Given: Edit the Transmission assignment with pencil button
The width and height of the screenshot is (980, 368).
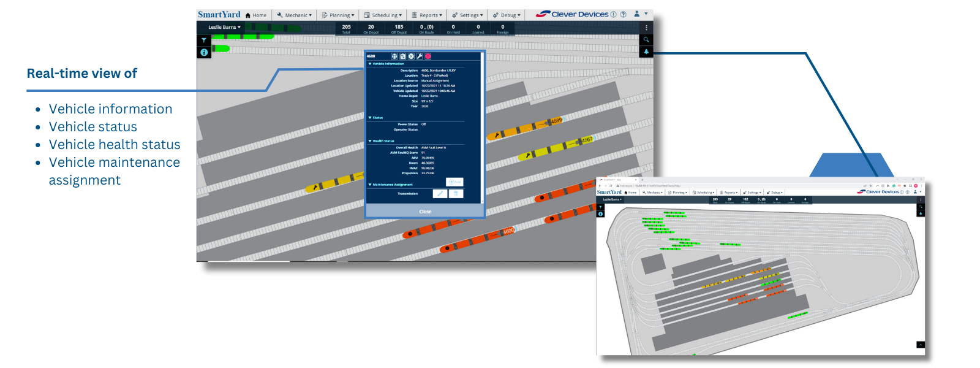Looking at the screenshot, I should (440, 194).
